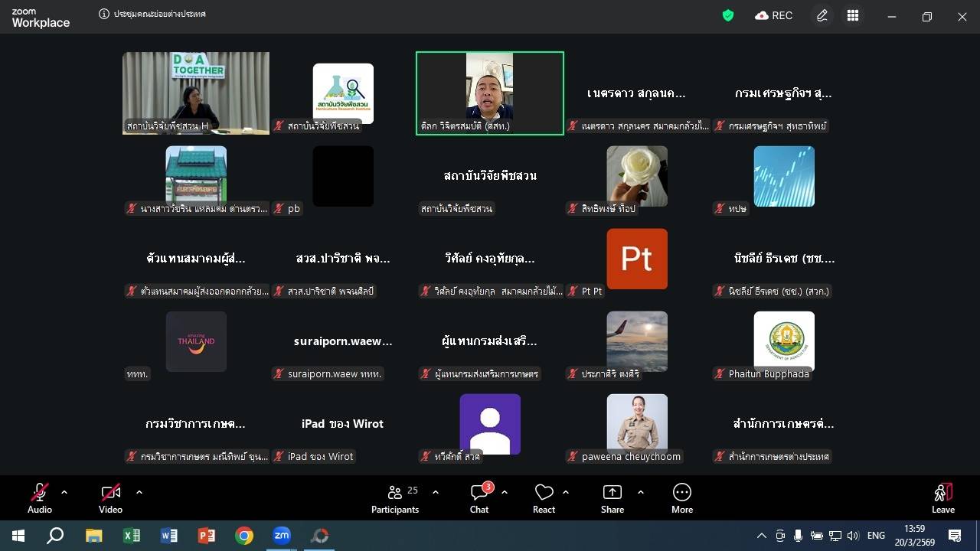Select the active speaker video tile
Viewport: 980px width, 551px height.
click(490, 93)
